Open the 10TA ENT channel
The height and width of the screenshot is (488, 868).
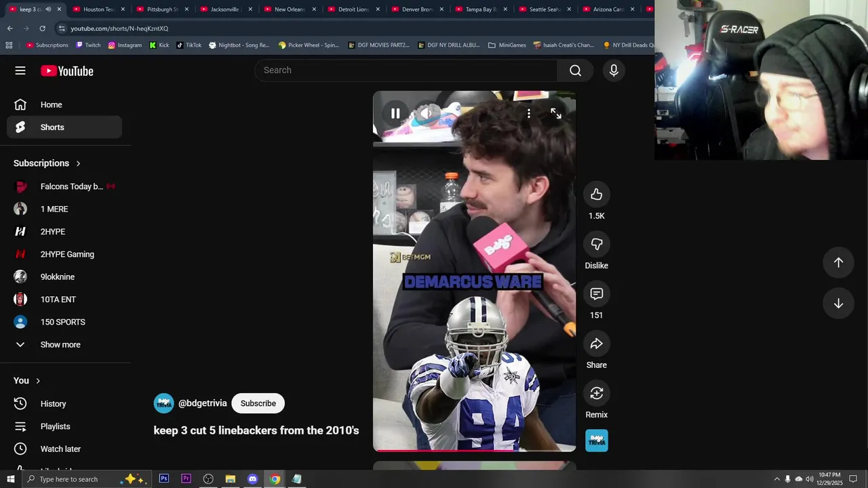(x=64, y=300)
